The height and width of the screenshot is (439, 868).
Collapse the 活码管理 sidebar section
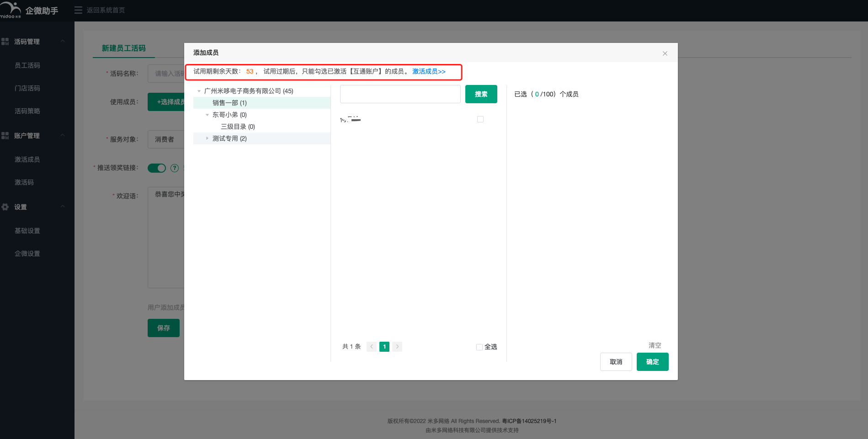[63, 41]
